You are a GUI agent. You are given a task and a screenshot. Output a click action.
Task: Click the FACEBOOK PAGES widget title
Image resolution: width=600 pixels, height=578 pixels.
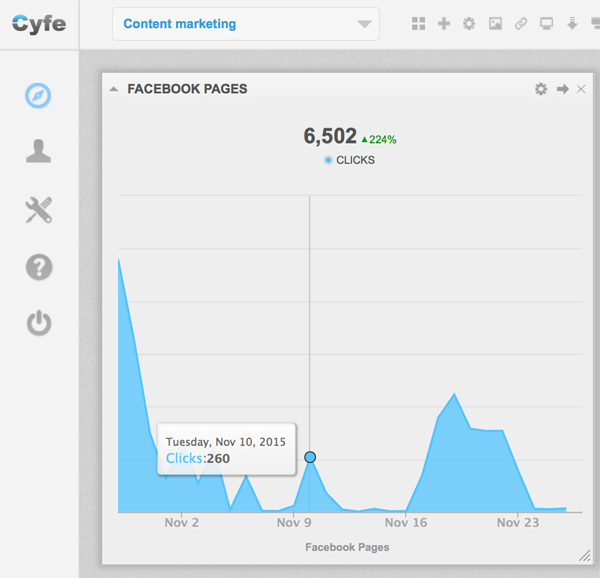click(x=187, y=89)
